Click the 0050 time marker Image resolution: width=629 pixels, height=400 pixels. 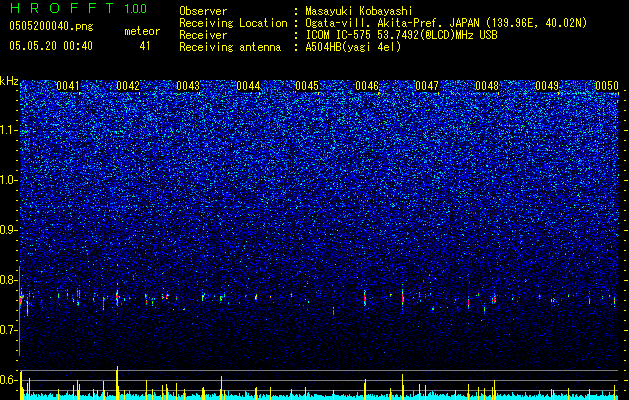pos(607,86)
